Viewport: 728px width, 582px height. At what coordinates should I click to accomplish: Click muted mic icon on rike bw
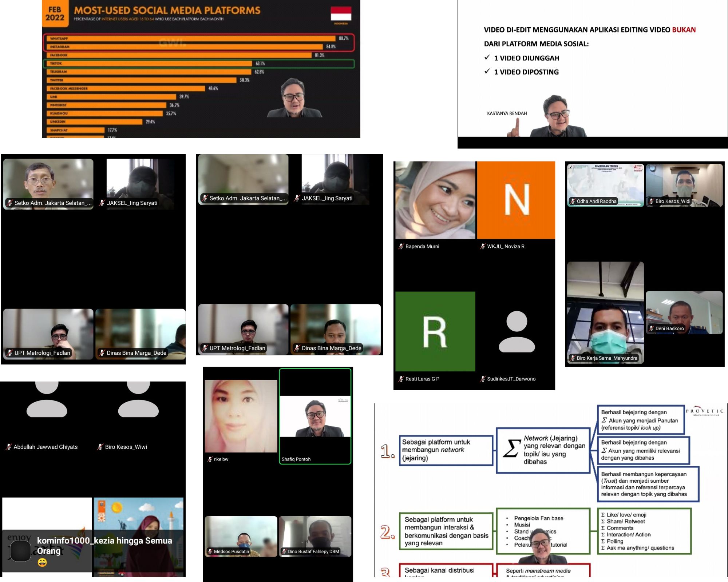coord(210,459)
